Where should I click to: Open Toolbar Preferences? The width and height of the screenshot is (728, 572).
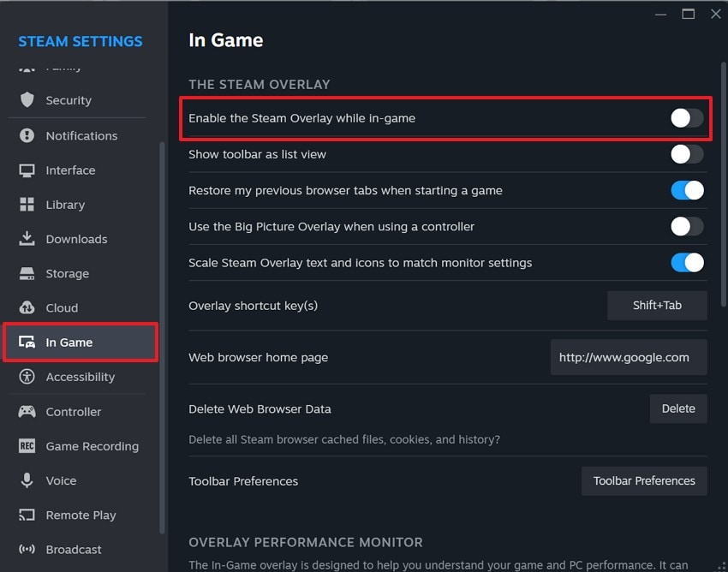[x=643, y=480]
